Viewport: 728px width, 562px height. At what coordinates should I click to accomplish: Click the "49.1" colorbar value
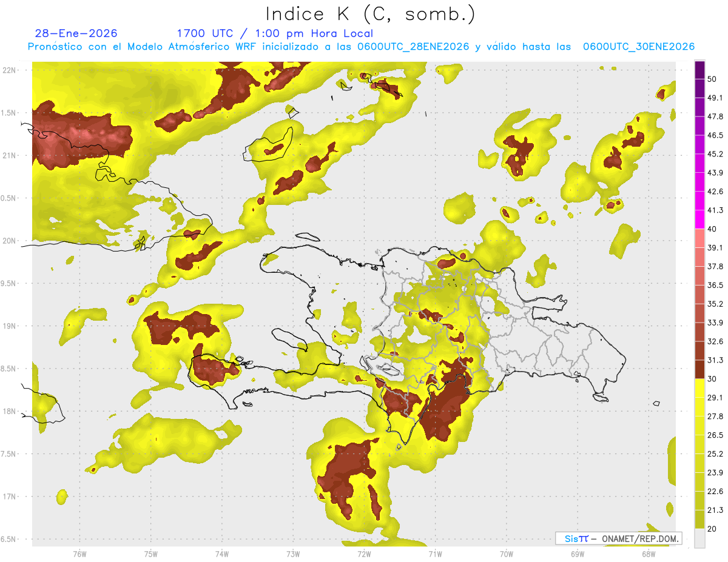click(715, 98)
